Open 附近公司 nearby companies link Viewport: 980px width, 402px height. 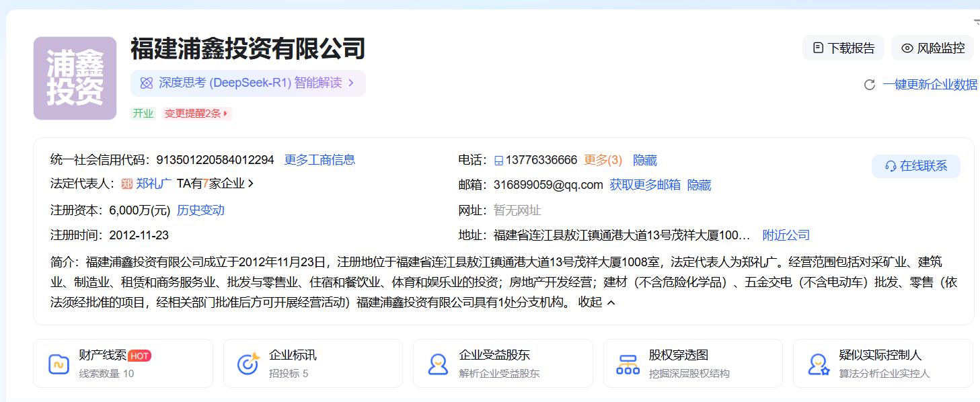pos(786,235)
